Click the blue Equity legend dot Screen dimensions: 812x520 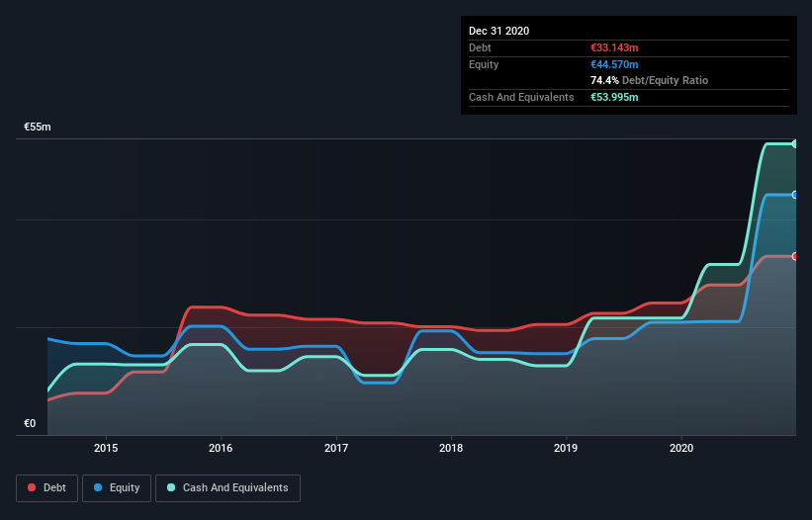98,487
